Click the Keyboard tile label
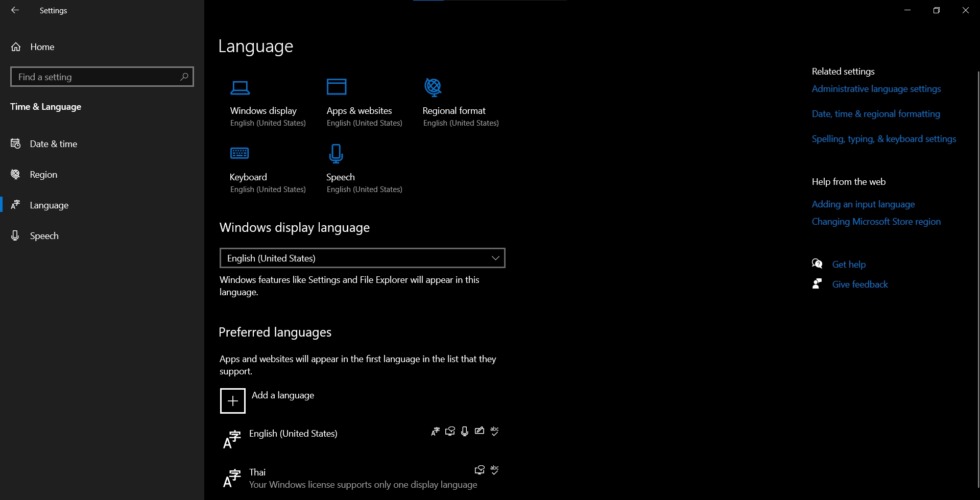 coord(248,177)
